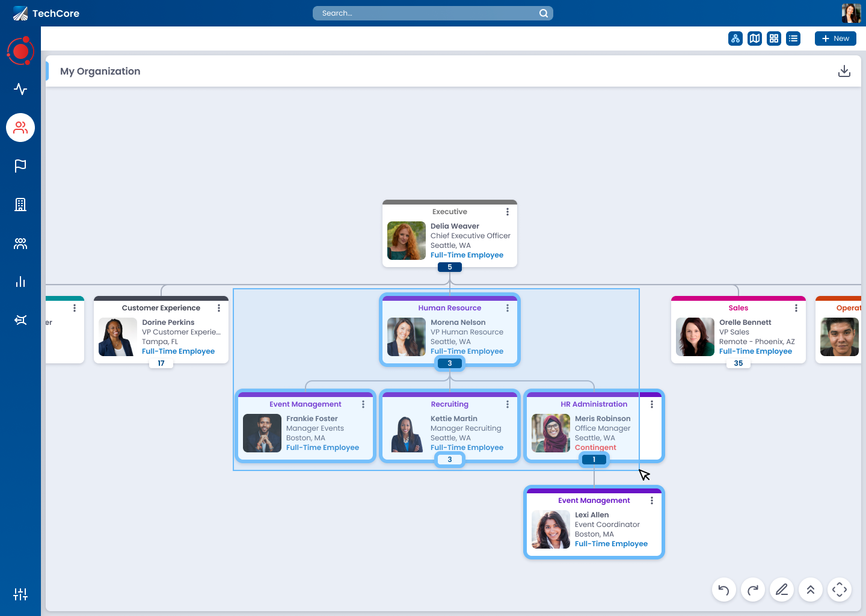Viewport: 866px width, 616px height.
Task: Download the organization chart
Action: point(844,71)
